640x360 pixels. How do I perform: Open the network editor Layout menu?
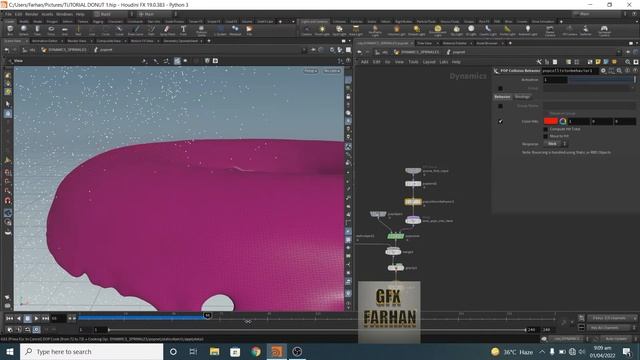pos(429,62)
